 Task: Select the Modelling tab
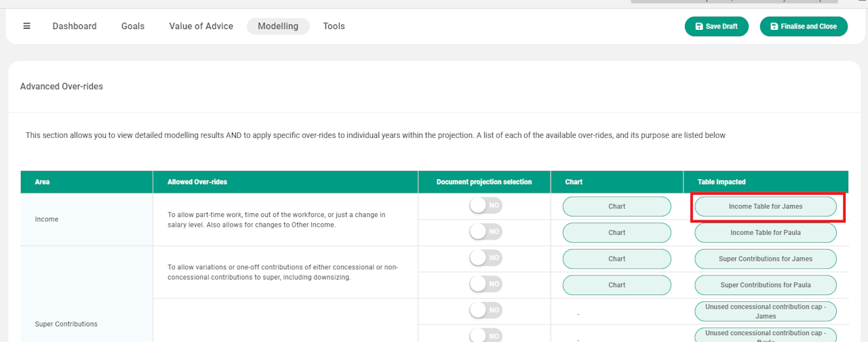pyautogui.click(x=278, y=26)
